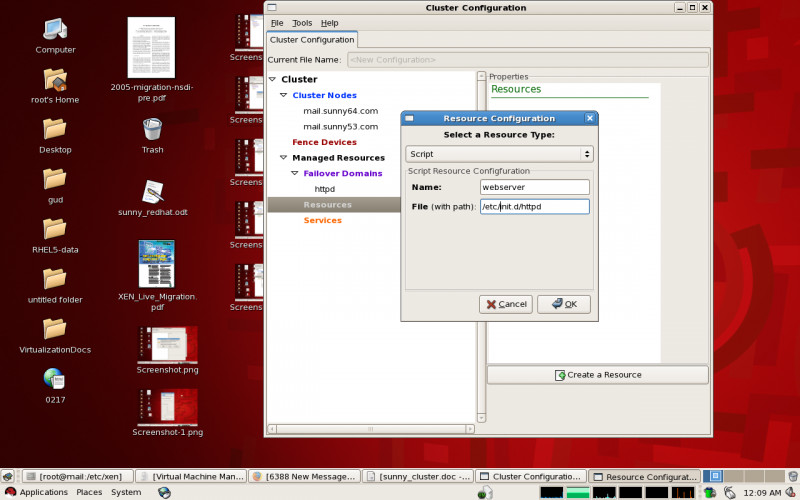The height and width of the screenshot is (500, 800).
Task: Open the Help menu
Action: tap(330, 23)
